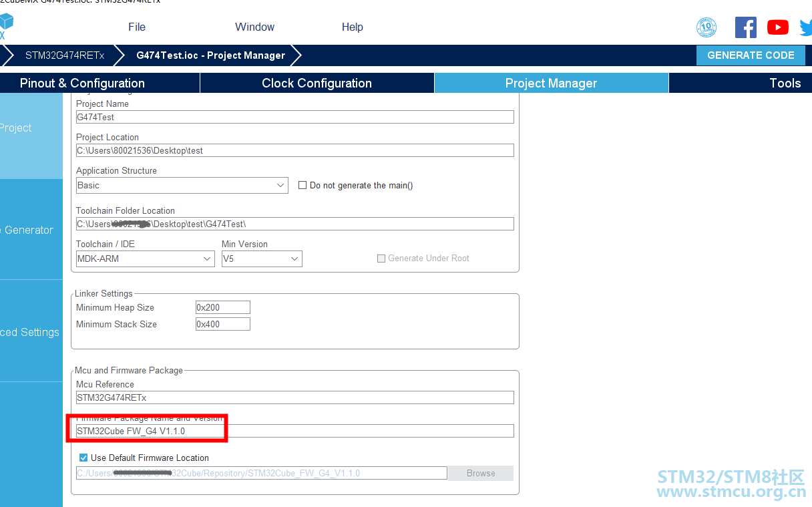This screenshot has height=507, width=812.
Task: Toggle Generate Under Root checkbox
Action: [x=381, y=259]
